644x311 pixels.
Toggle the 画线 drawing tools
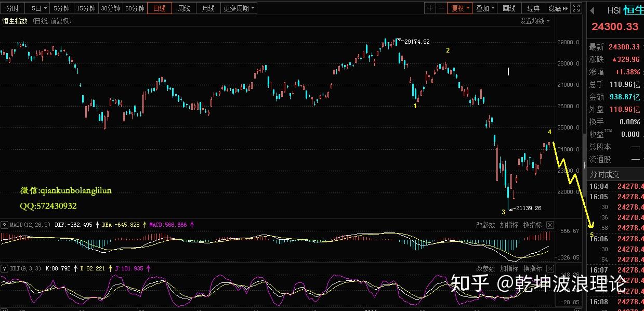pos(509,8)
